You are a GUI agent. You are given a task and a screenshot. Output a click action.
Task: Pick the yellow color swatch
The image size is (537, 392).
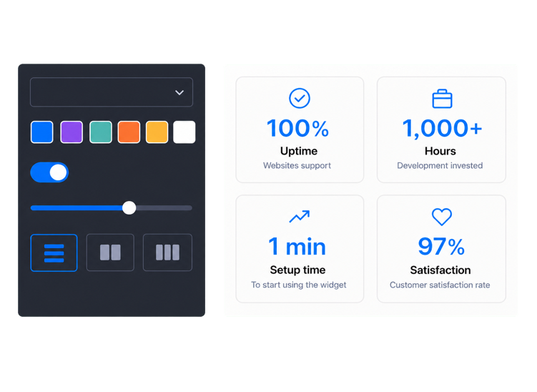[157, 132]
